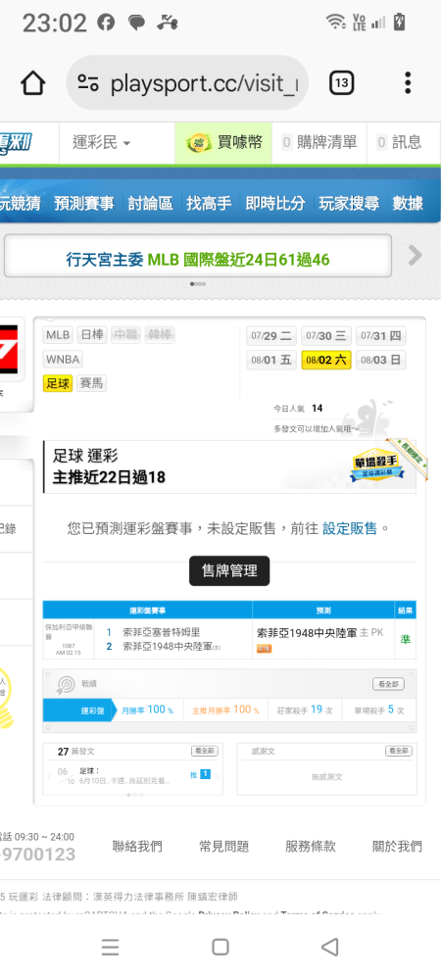Tap the Android recent apps icon
Screen dimensions: 441x980
point(110,947)
